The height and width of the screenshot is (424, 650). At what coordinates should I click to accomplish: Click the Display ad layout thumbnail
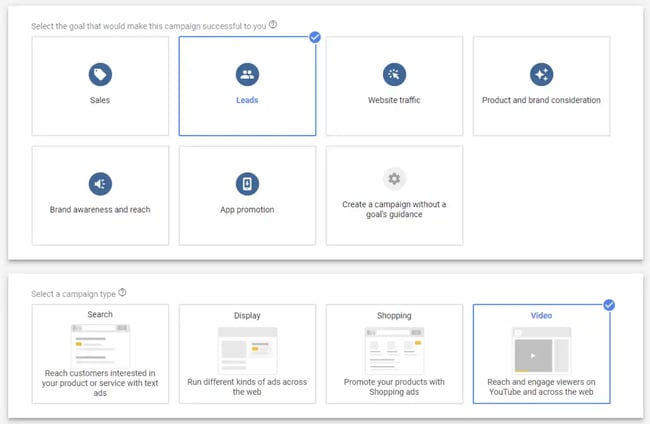click(x=247, y=351)
